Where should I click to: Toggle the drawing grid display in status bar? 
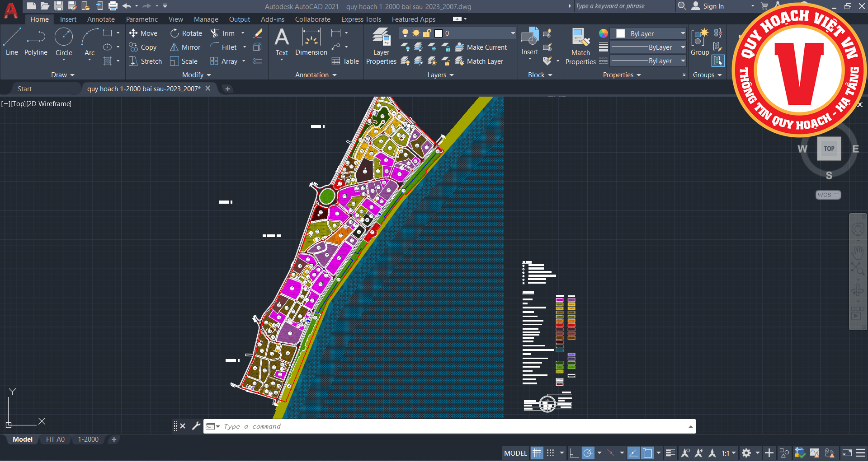tap(537, 453)
